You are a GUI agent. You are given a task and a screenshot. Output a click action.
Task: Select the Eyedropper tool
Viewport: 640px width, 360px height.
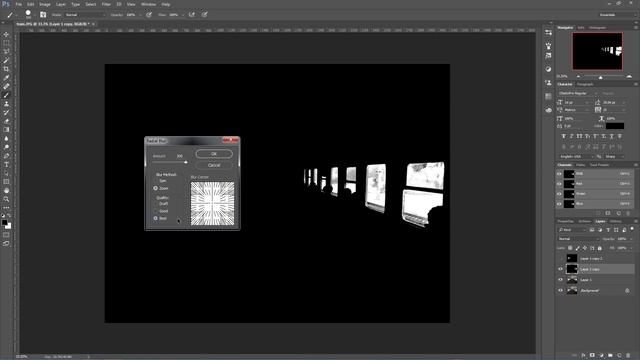6,78
